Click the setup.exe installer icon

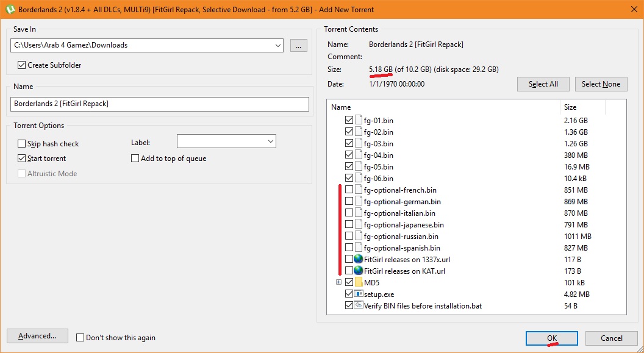(x=359, y=294)
